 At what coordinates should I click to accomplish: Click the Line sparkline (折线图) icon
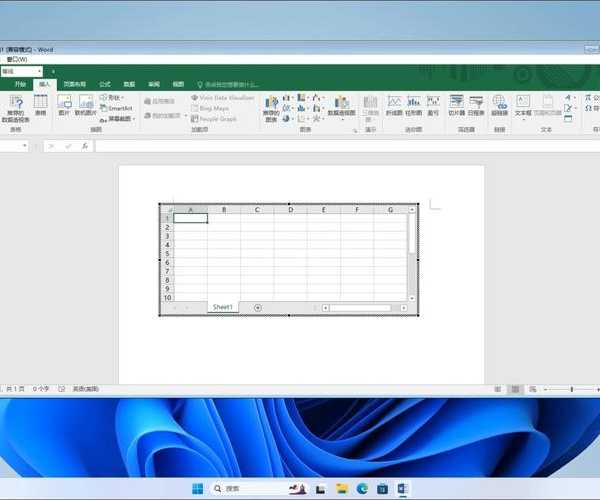(x=394, y=103)
